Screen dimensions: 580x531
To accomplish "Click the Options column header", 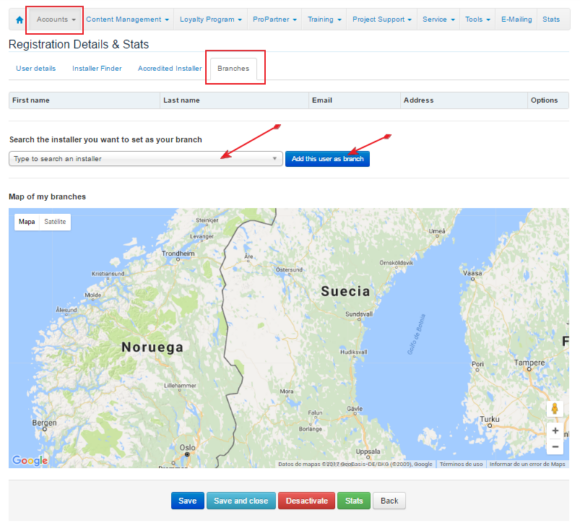I will [x=548, y=100].
